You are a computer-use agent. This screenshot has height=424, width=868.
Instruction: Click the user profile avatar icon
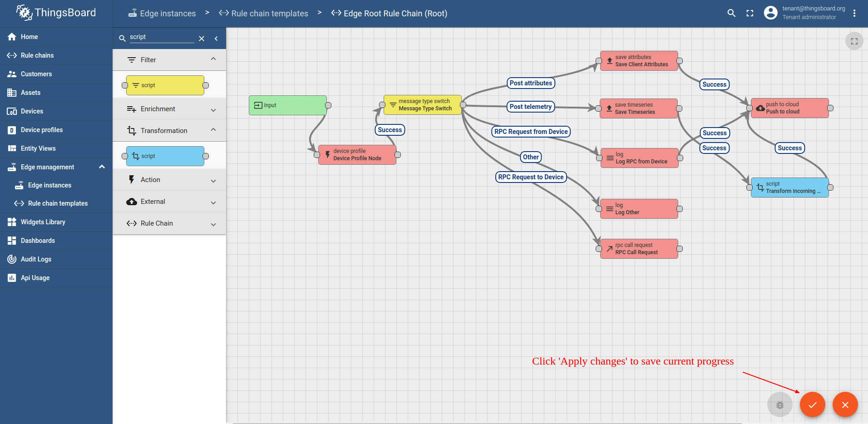pos(770,13)
